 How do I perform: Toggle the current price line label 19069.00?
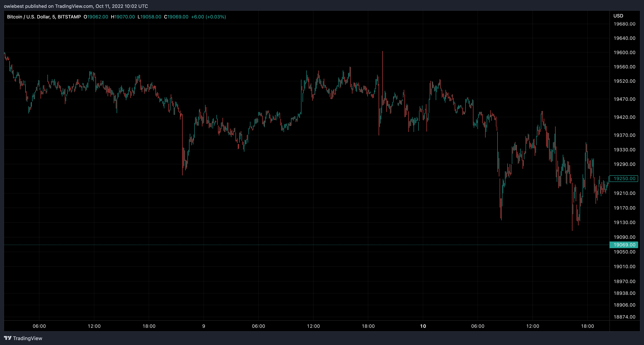coord(625,245)
